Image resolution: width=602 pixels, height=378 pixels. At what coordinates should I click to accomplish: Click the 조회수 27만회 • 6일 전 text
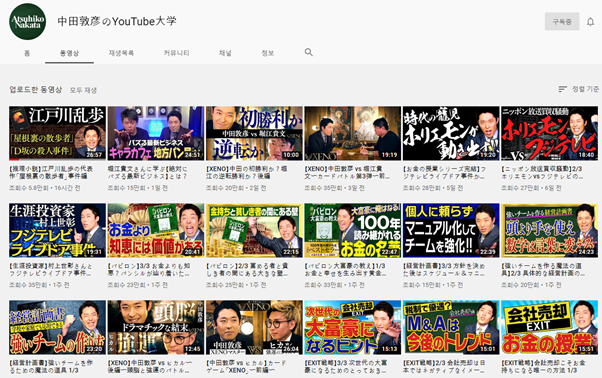tap(531, 188)
